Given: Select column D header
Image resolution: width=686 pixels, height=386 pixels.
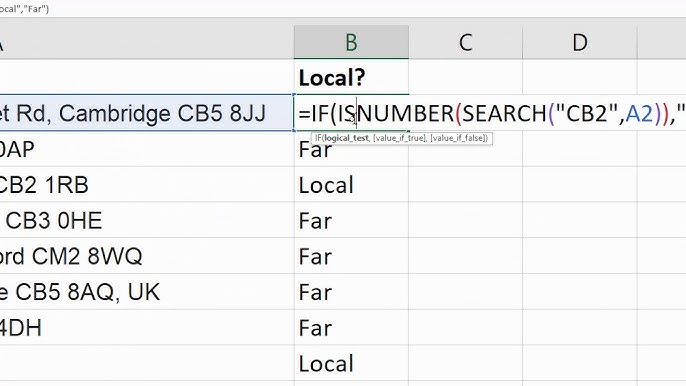Looking at the screenshot, I should tap(580, 42).
